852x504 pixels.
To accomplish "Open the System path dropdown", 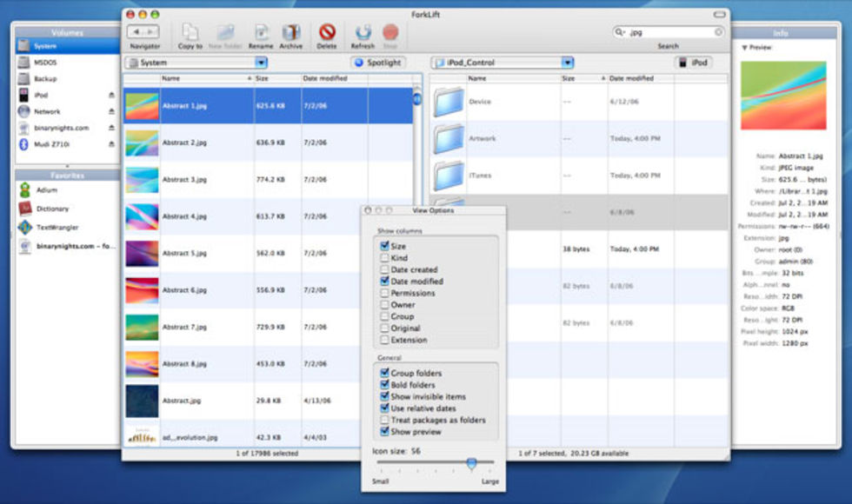I will [x=261, y=63].
